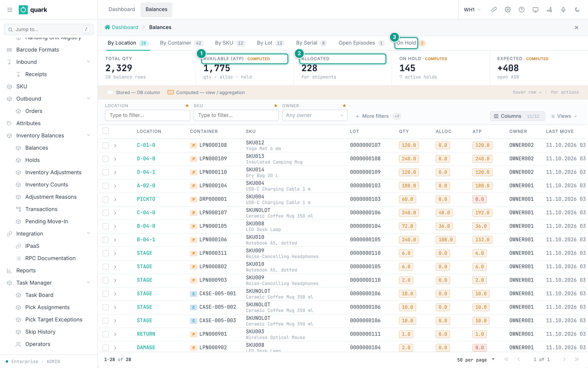Activate the microphone icon
Viewport: 588px width, 368px height.
[x=563, y=10]
